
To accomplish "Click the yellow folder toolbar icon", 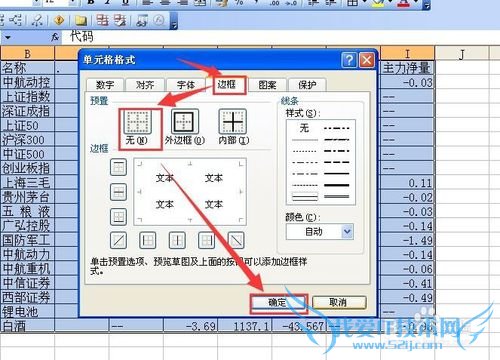I will click(81, 21).
